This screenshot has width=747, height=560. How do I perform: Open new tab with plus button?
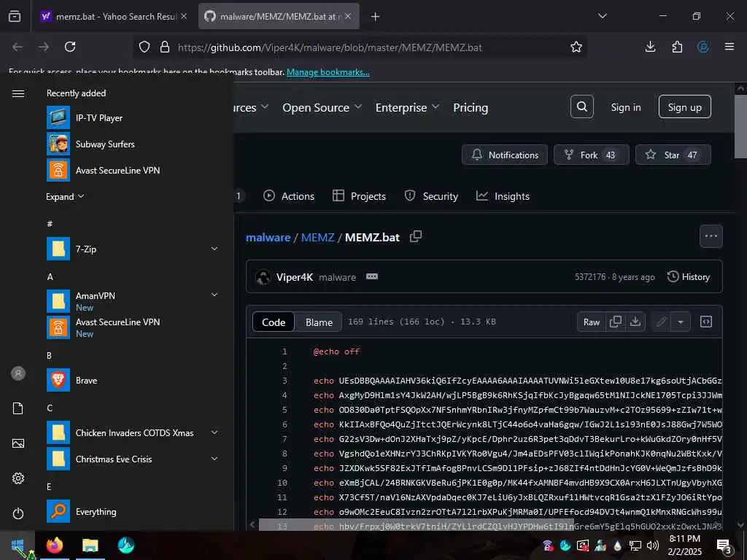[375, 16]
